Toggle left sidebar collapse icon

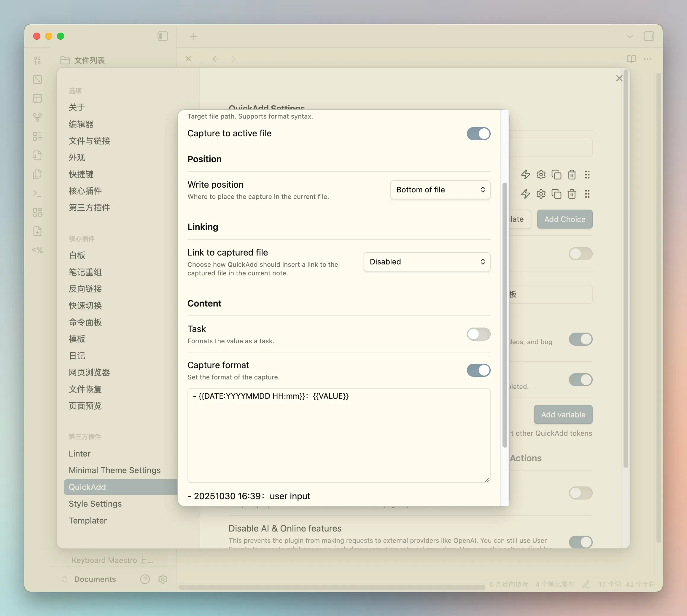(163, 36)
